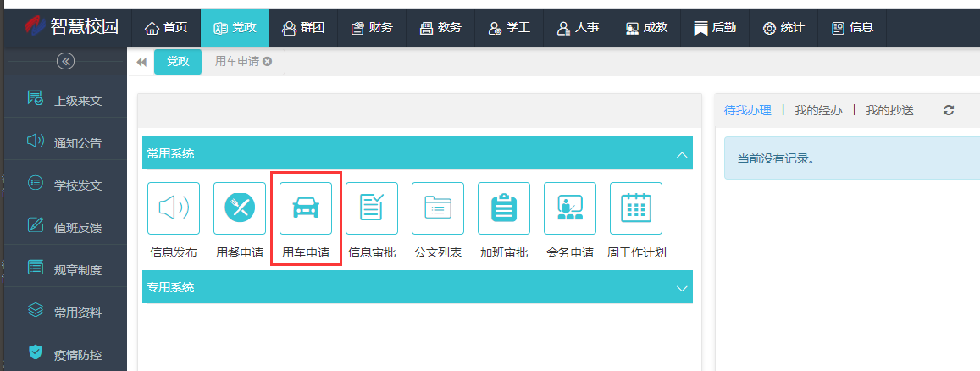Go to 首页 in top navigation
Viewport: 980px width, 371px height.
tap(166, 28)
